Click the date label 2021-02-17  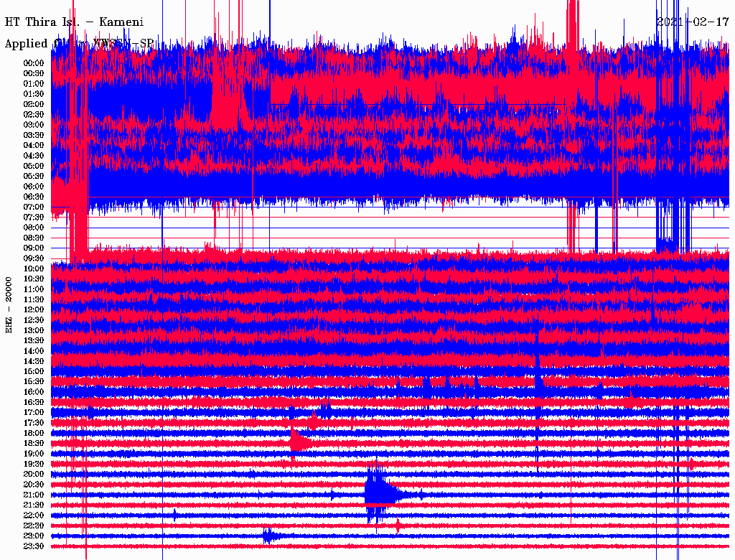[x=693, y=22]
